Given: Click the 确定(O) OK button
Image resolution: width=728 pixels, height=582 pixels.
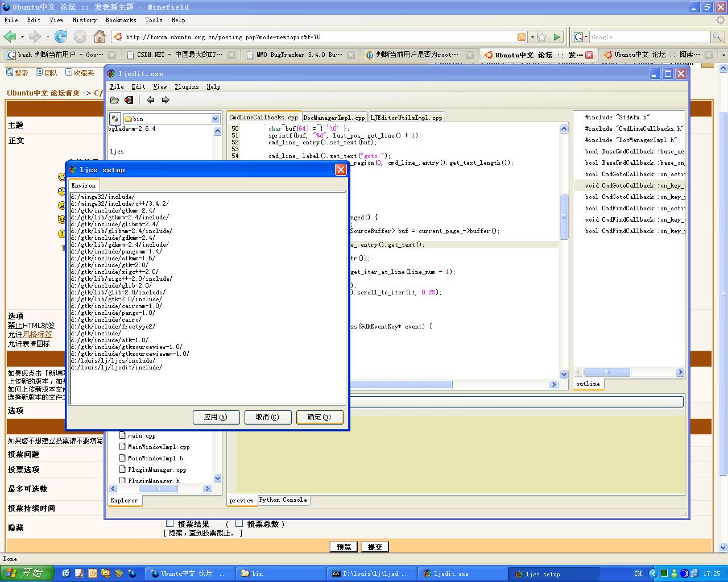Looking at the screenshot, I should click(320, 417).
